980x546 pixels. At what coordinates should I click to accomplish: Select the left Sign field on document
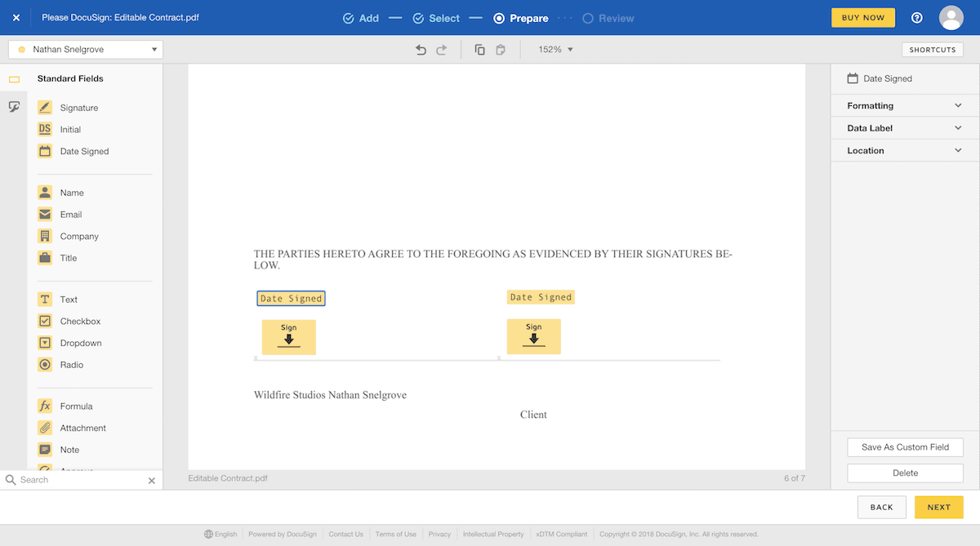point(288,337)
